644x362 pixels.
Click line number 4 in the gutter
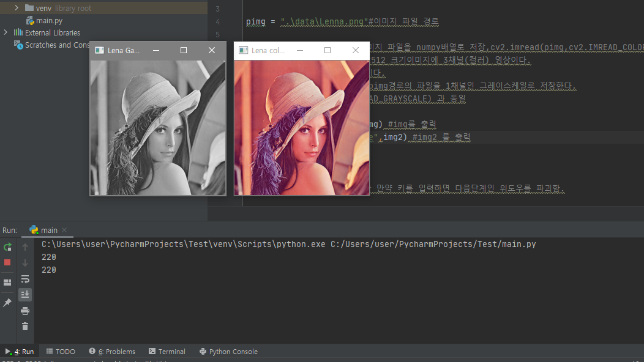tap(218, 22)
